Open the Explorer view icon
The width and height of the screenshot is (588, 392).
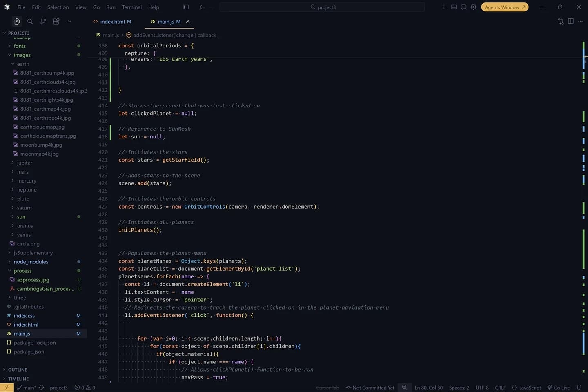click(x=17, y=21)
